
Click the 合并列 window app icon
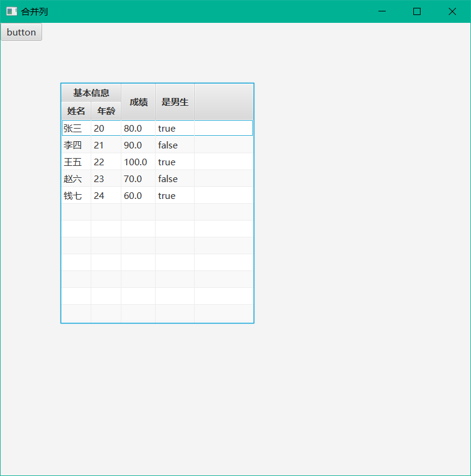tap(11, 11)
